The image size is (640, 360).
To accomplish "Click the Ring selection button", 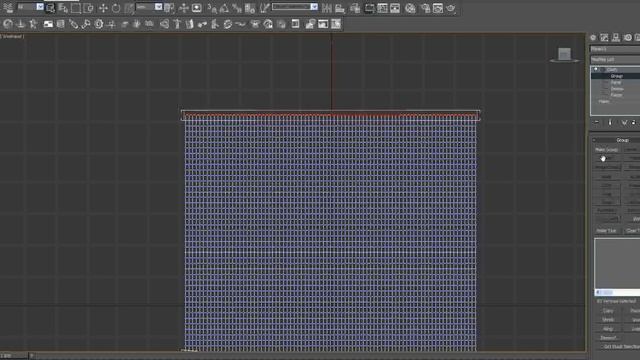I will click(608, 329).
